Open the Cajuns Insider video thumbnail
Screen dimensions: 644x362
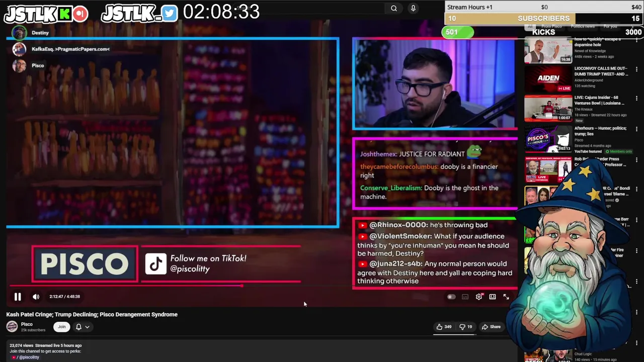point(548,108)
